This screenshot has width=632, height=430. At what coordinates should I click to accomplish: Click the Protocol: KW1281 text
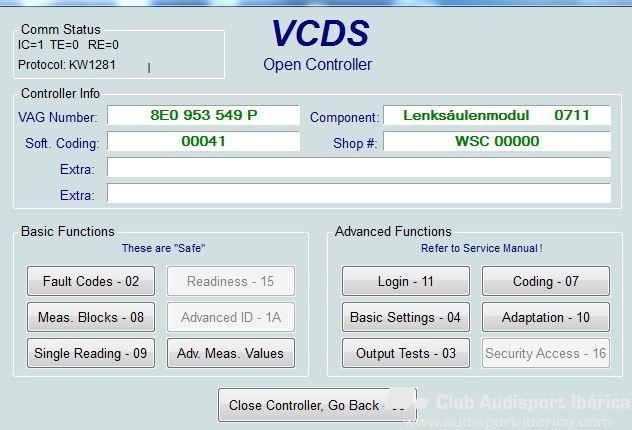point(67,65)
